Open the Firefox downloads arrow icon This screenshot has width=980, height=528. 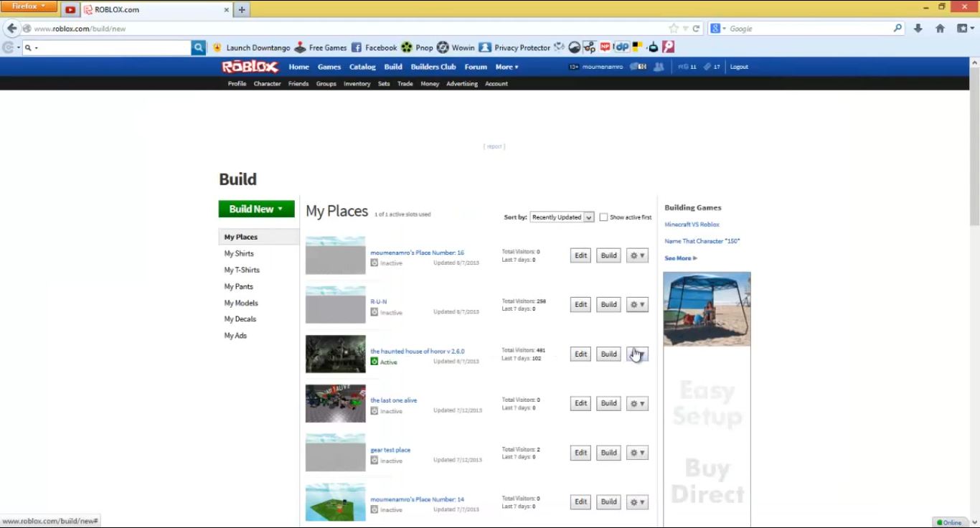[x=918, y=29]
